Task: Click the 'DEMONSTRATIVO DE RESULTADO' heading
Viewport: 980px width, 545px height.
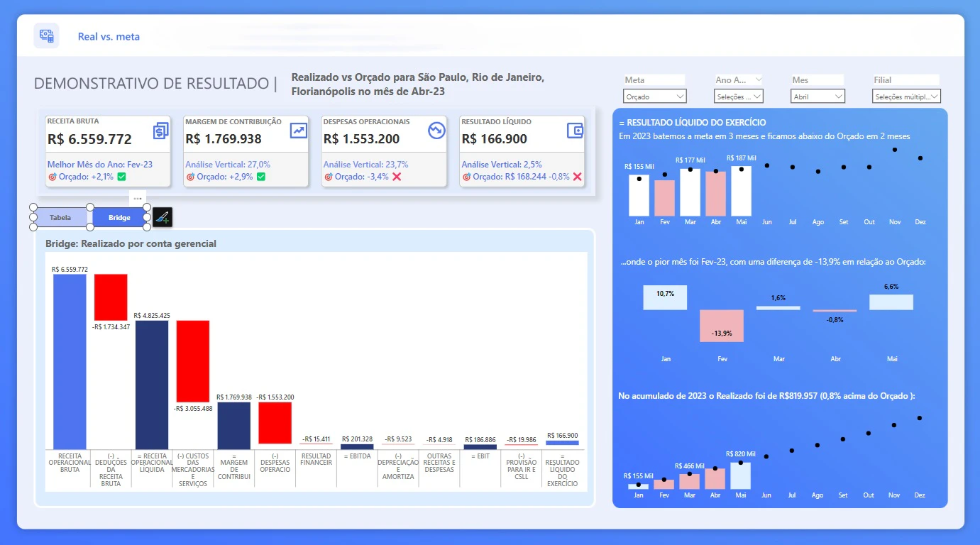Action: point(151,83)
